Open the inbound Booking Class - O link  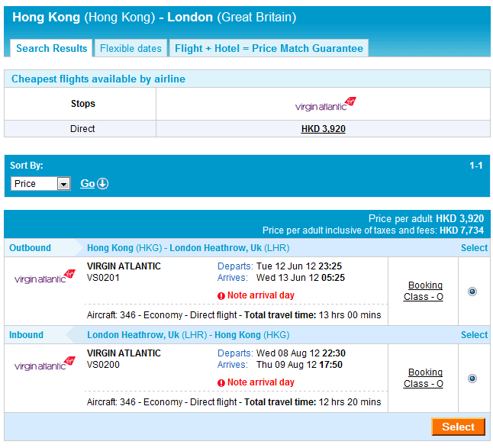click(x=424, y=378)
